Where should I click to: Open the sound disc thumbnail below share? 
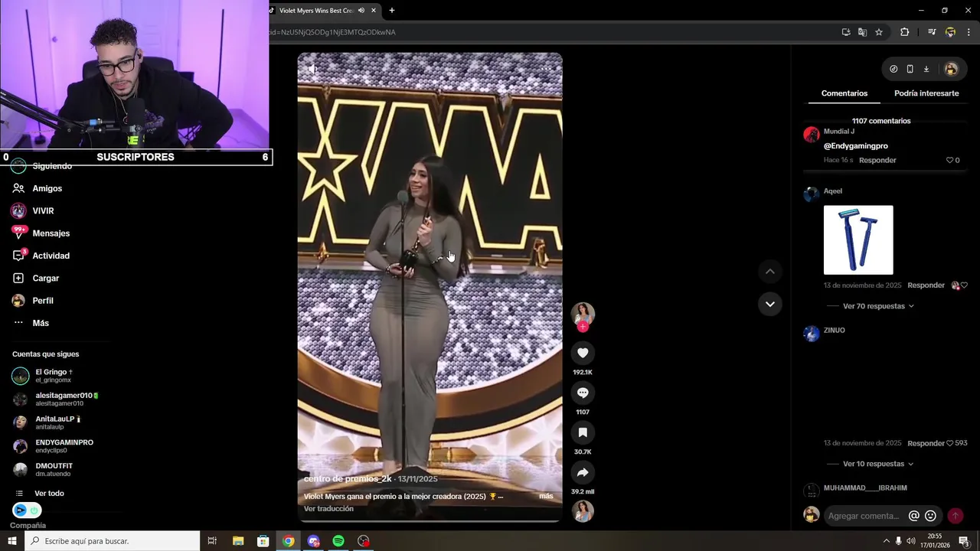(583, 510)
